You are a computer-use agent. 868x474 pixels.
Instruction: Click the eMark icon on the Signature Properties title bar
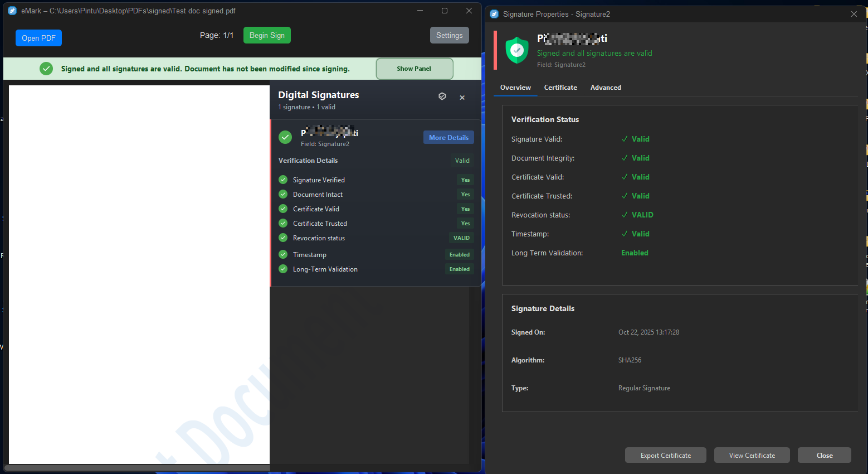click(x=494, y=13)
